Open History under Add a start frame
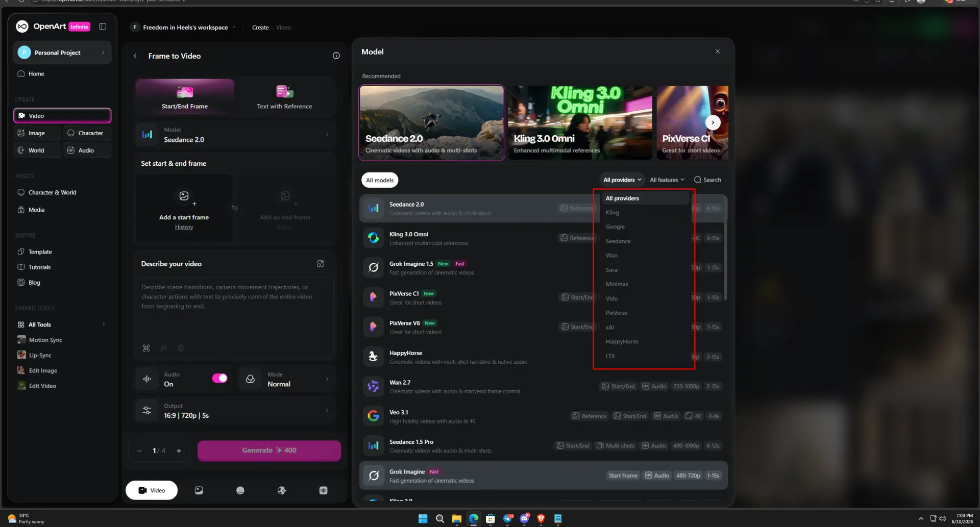 pyautogui.click(x=184, y=228)
